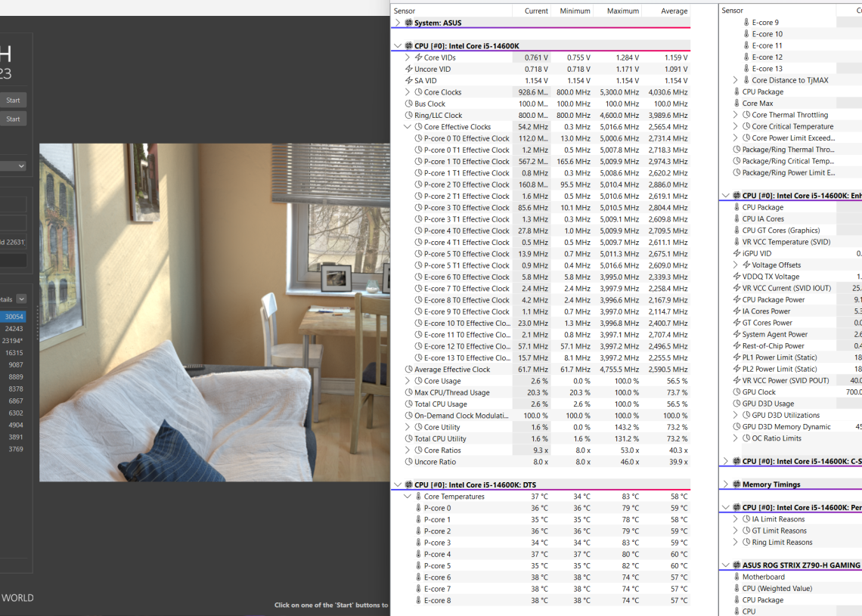Image resolution: width=862 pixels, height=616 pixels.
Task: Expand the Core Usage row
Action: [408, 381]
